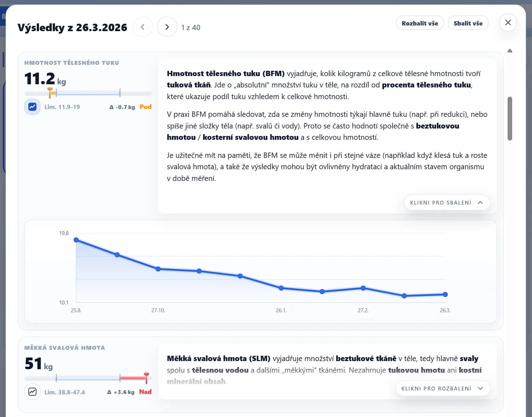Select the chart data point at 27.2.
The height and width of the screenshot is (417, 532).
[363, 288]
